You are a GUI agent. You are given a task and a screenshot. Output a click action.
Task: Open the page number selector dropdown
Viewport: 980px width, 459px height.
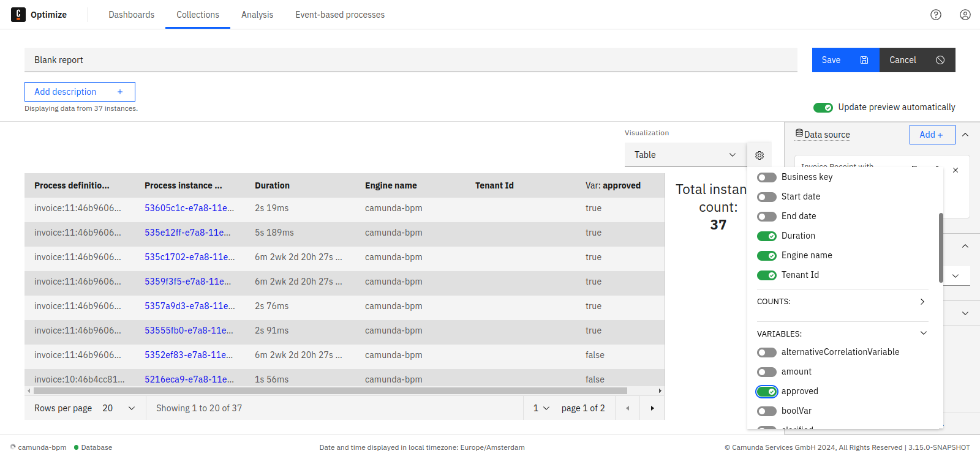click(x=541, y=408)
